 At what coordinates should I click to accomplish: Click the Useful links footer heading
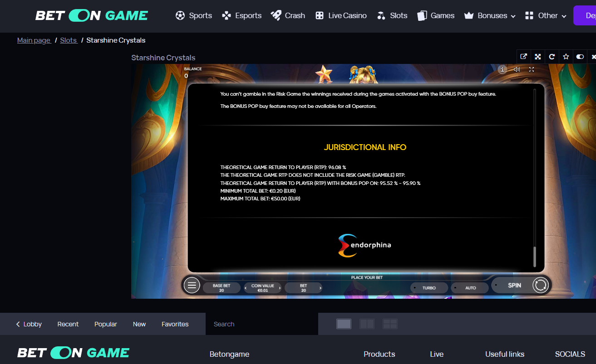coord(505,354)
